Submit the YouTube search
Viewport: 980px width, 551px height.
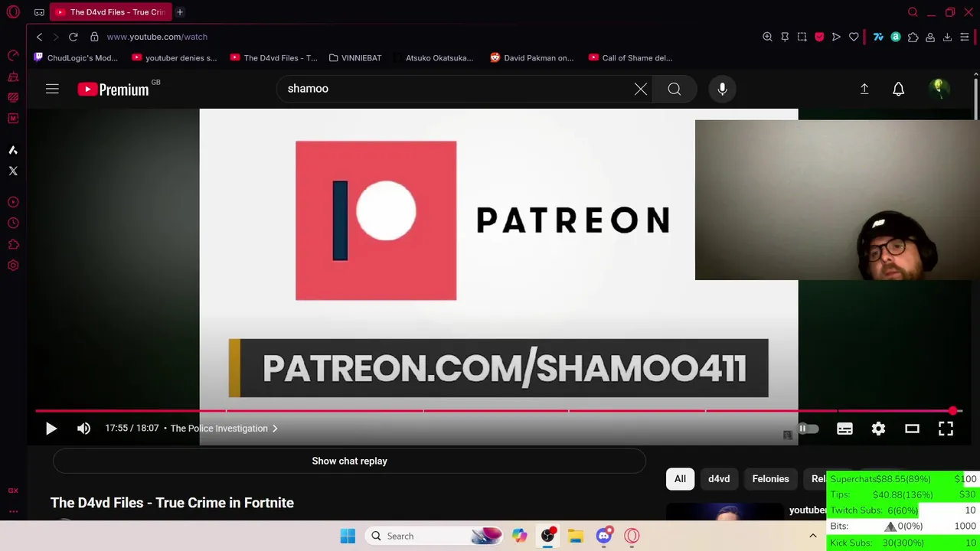point(675,90)
